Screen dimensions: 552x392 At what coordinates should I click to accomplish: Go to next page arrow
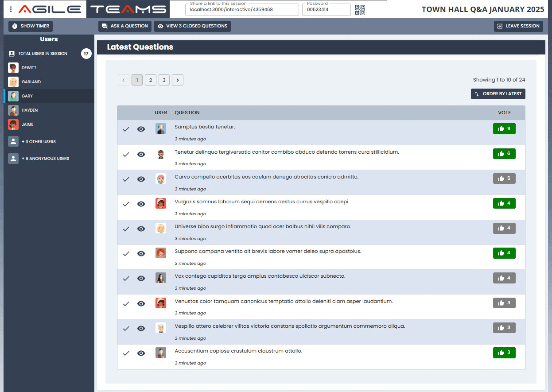[178, 80]
